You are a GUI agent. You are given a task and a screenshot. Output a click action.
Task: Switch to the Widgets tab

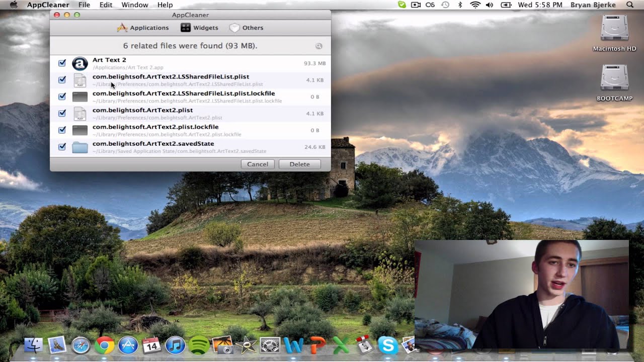199,28
